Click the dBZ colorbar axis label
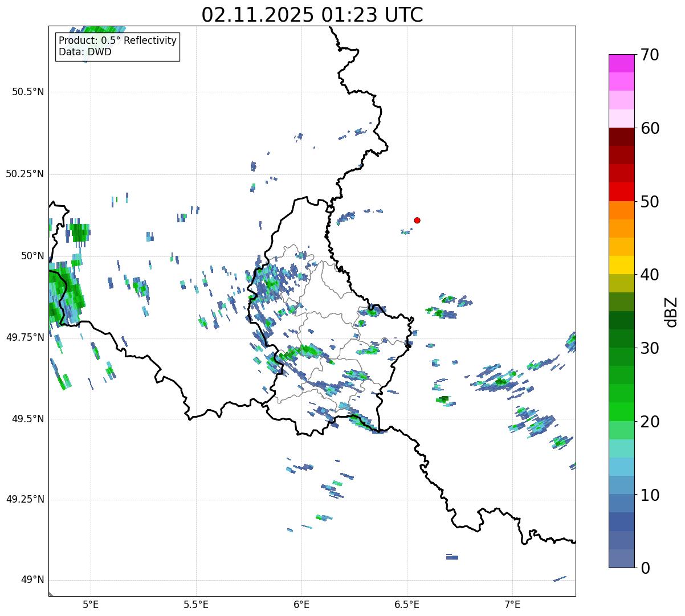This screenshot has height=616, width=685. pyautogui.click(x=672, y=312)
